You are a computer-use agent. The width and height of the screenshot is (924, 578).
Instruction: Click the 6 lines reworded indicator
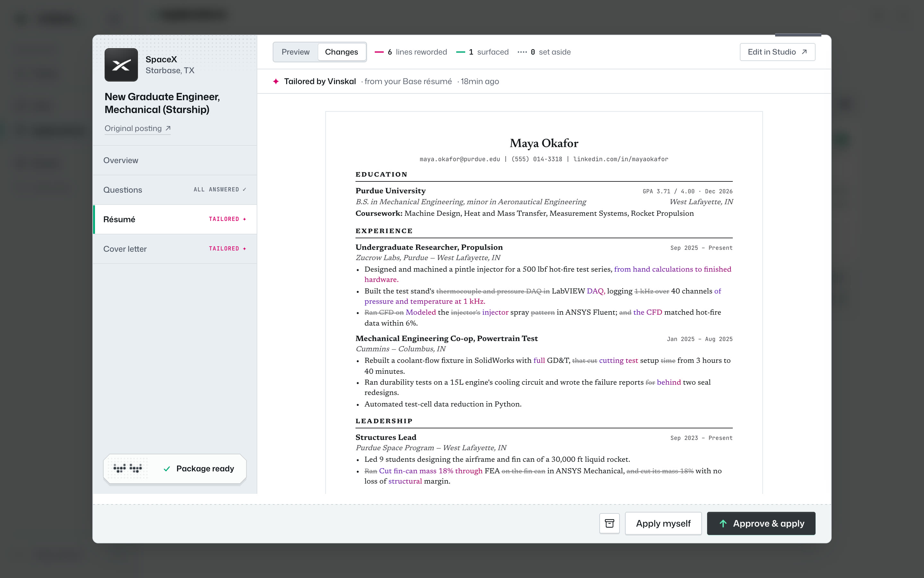(410, 52)
